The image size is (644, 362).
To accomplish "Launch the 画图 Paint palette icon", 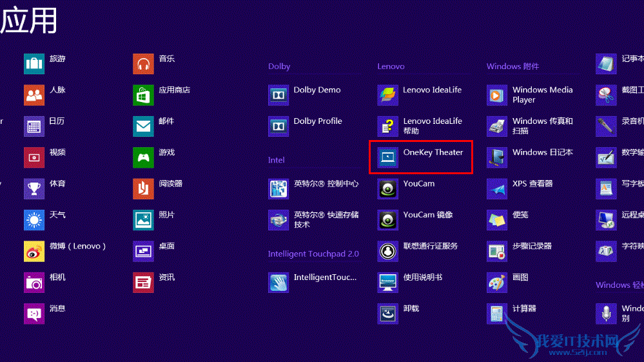I will (x=497, y=282).
